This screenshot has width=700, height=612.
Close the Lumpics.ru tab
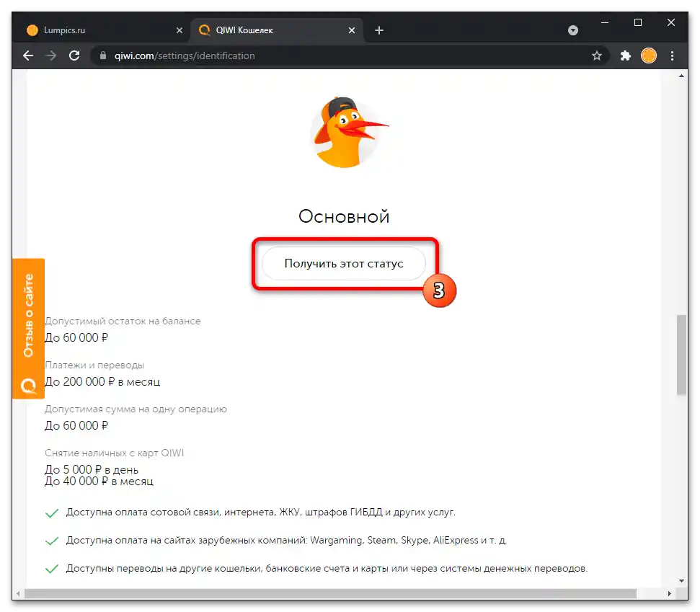(x=179, y=30)
